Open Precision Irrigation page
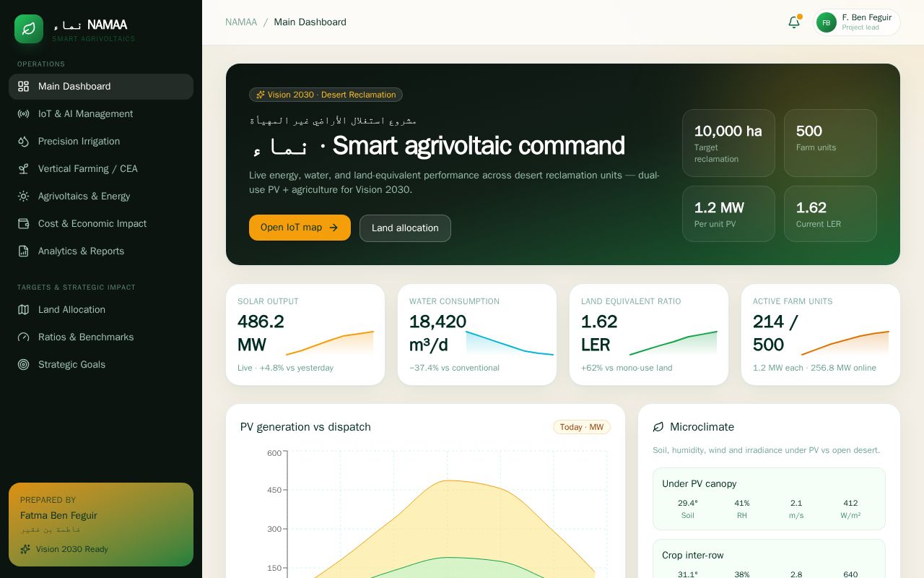The width and height of the screenshot is (924, 578). point(101,141)
